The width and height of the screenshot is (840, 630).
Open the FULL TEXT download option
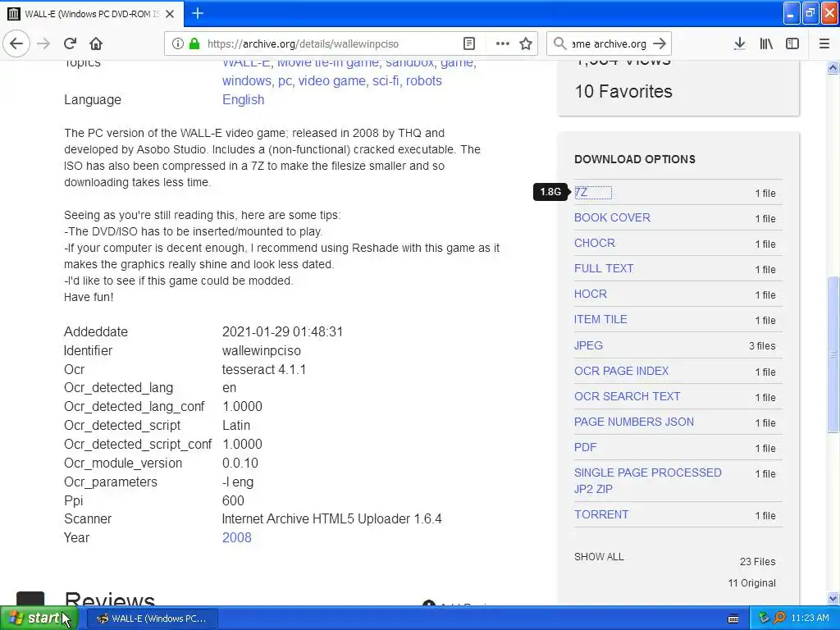point(604,268)
